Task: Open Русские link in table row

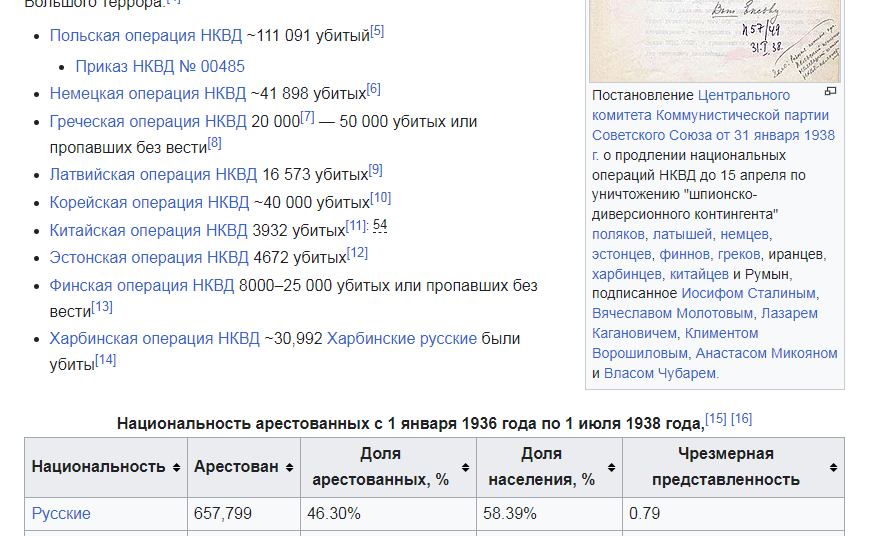Action: [61, 513]
